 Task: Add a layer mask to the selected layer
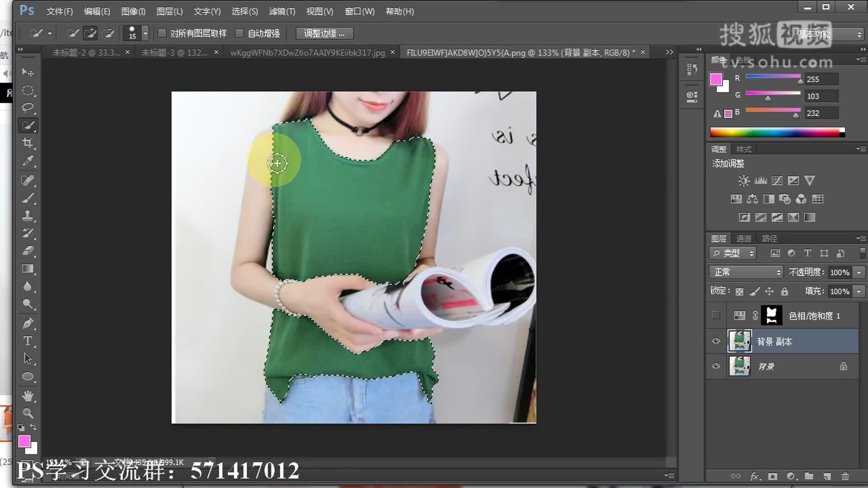[772, 477]
